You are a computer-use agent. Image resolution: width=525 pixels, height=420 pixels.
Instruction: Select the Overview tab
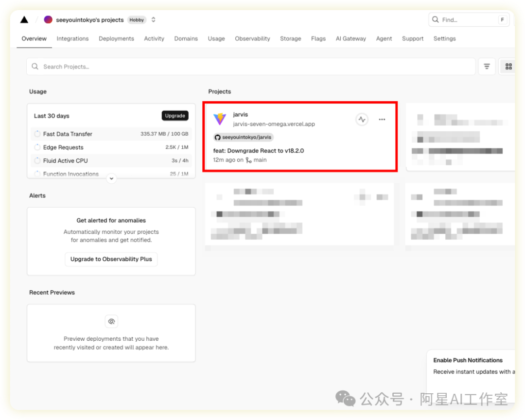click(x=34, y=38)
